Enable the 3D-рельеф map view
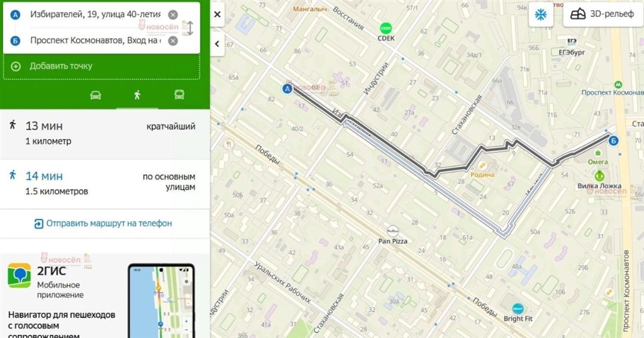The image size is (644, 338). tap(602, 14)
